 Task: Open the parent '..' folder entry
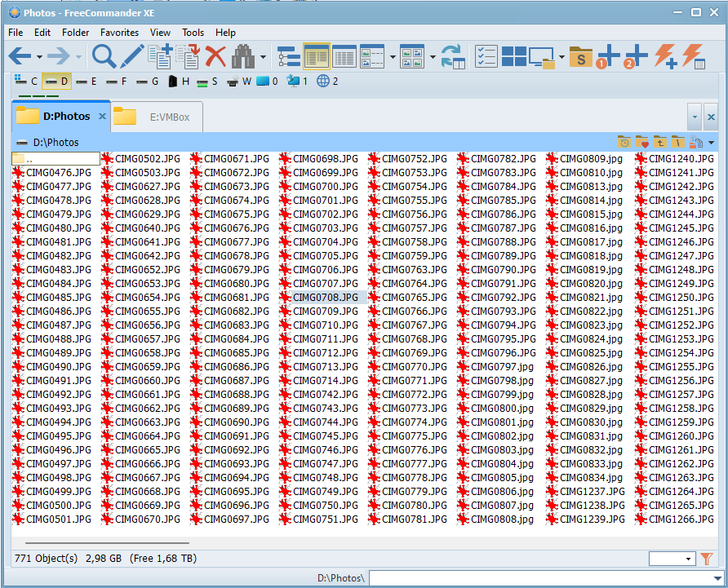coord(55,159)
